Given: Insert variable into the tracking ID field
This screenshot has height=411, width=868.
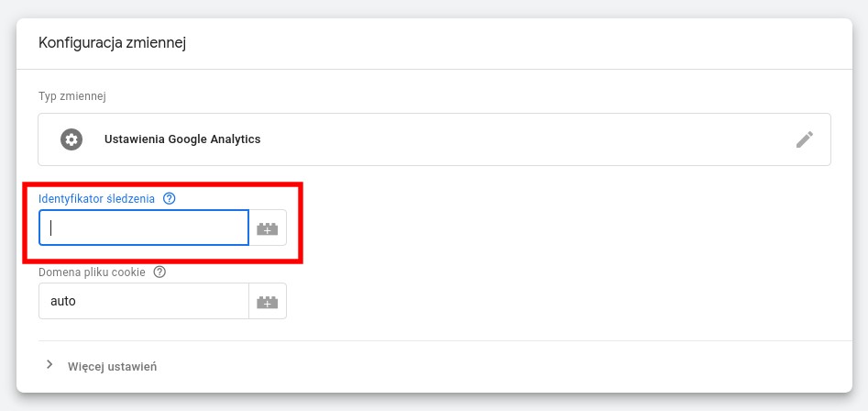Looking at the screenshot, I should pos(268,228).
